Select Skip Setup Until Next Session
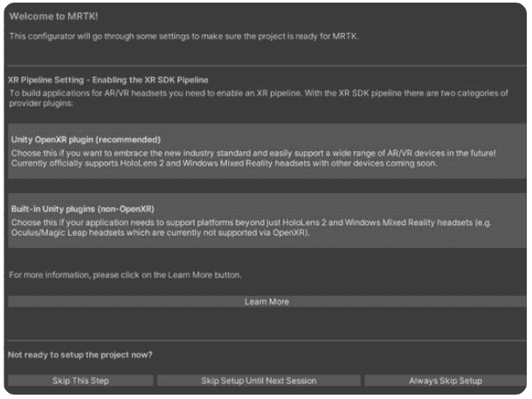This screenshot has width=532, height=399. pyautogui.click(x=259, y=381)
